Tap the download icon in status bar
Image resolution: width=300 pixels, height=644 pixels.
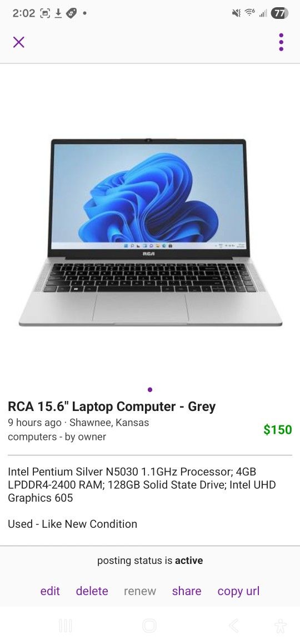pos(58,13)
